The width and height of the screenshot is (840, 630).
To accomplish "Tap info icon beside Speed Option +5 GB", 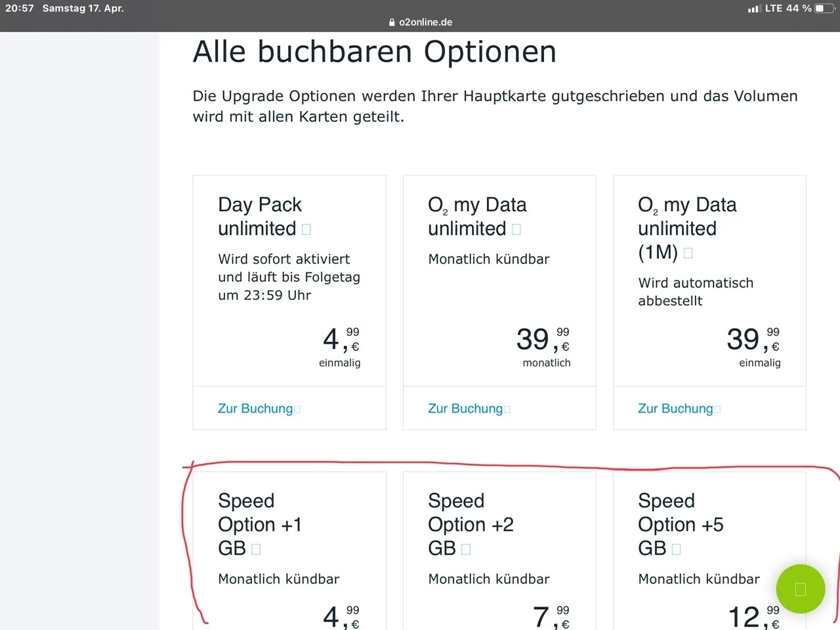I will pos(676,549).
